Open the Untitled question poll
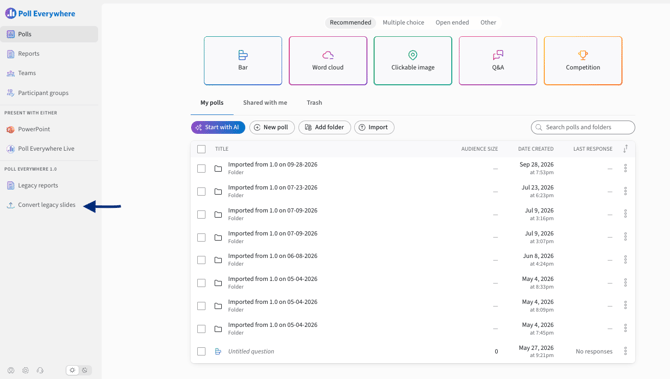 pyautogui.click(x=251, y=352)
